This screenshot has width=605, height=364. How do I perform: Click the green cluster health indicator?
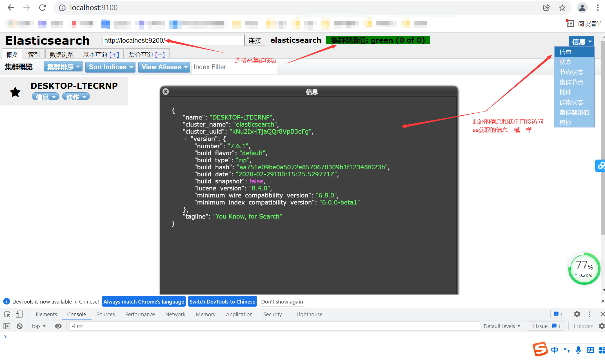coord(378,40)
